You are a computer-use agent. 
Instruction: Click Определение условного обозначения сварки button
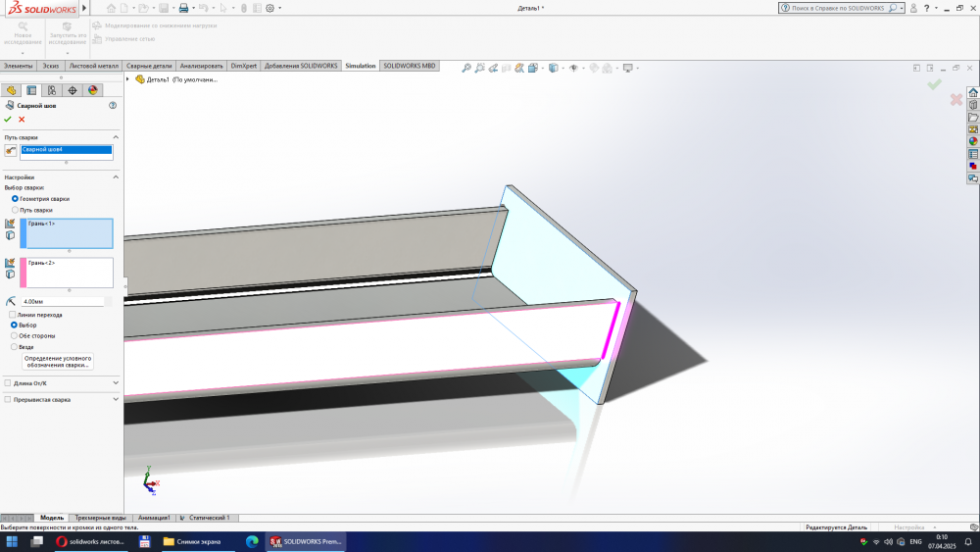[58, 362]
